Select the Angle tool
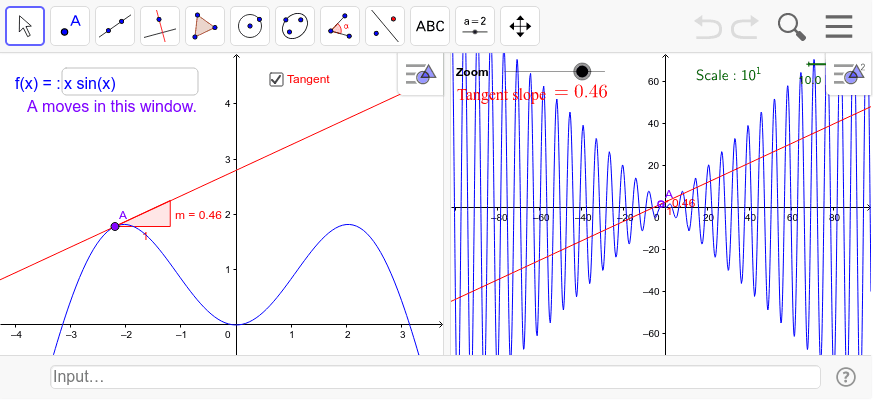 coord(340,26)
